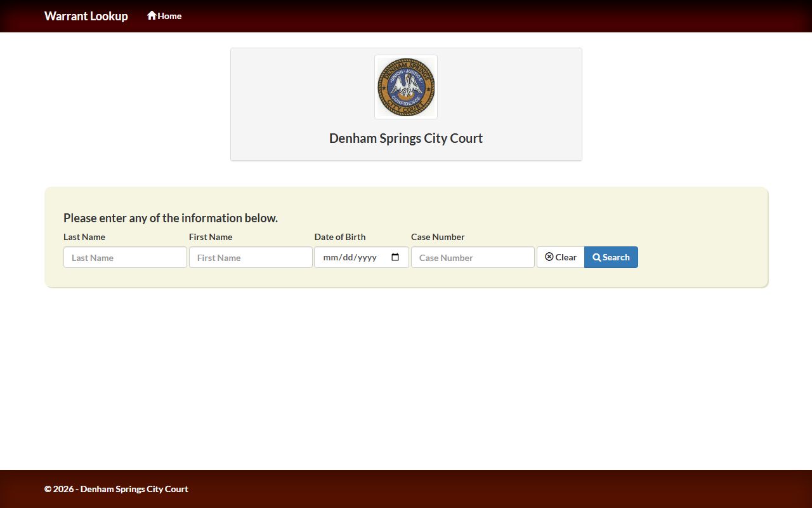This screenshot has height=508, width=812.
Task: Click into the First Name text box
Action: point(251,257)
